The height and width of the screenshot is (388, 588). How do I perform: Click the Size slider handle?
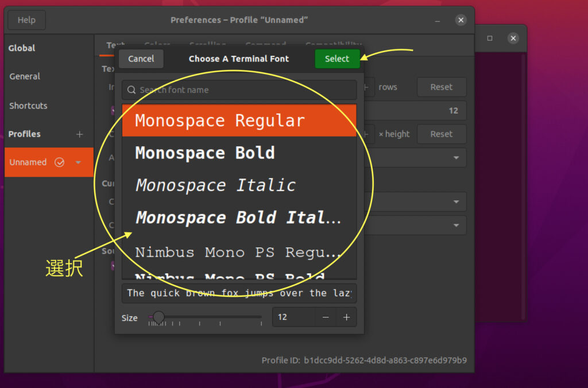tap(158, 317)
